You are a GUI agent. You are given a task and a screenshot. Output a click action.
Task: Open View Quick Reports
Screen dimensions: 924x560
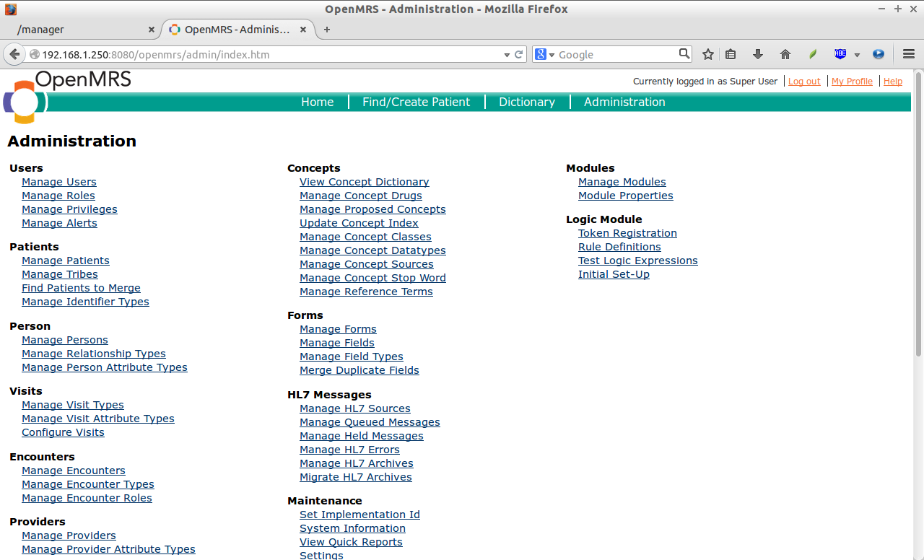(x=351, y=542)
